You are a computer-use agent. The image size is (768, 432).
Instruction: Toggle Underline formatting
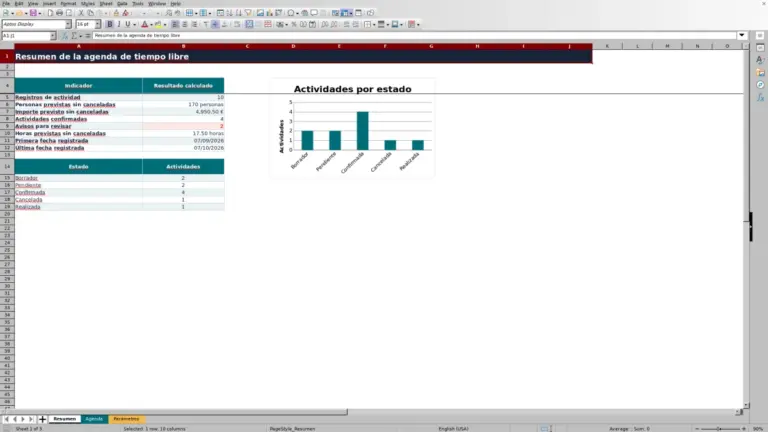click(127, 24)
